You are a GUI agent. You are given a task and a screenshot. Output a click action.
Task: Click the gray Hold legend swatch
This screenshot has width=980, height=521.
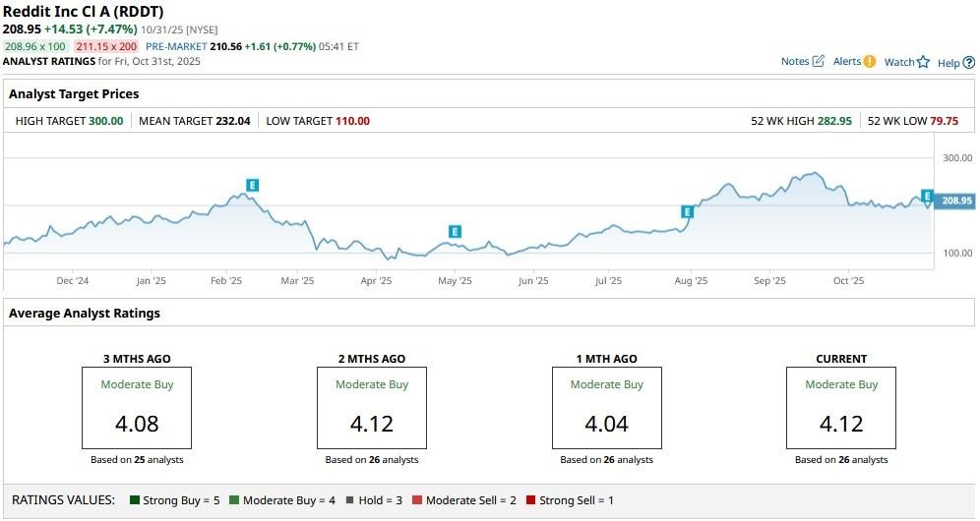coord(350,499)
